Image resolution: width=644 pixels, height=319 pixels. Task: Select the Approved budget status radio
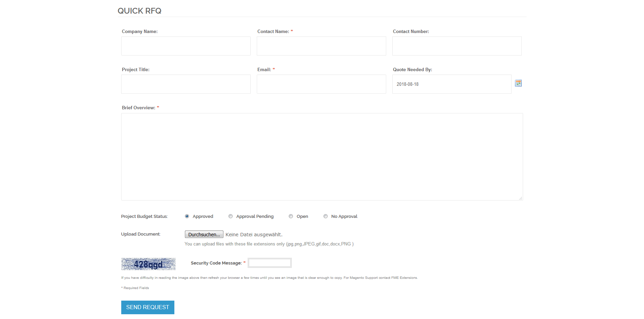click(187, 217)
